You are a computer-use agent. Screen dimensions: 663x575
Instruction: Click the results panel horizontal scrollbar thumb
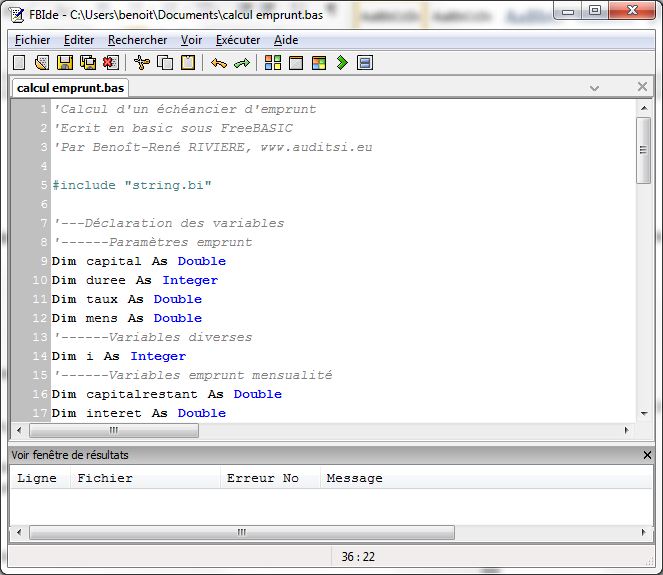(242, 532)
